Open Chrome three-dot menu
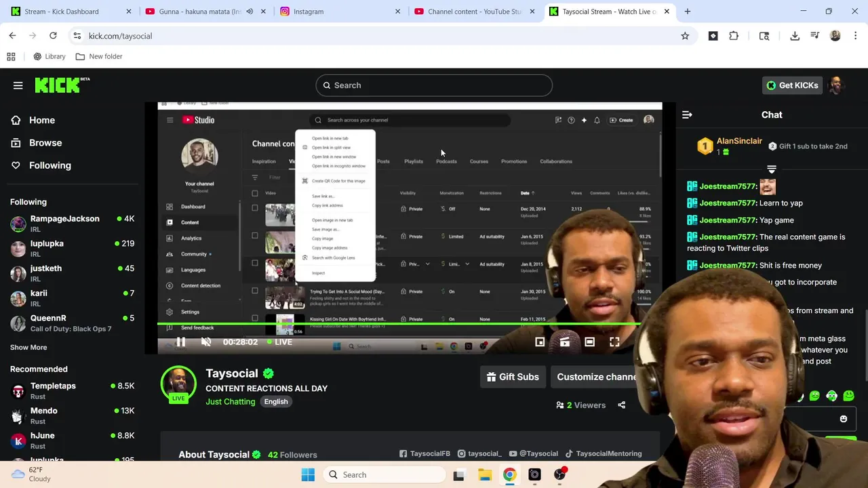Viewport: 868px width, 488px height. coord(855,36)
